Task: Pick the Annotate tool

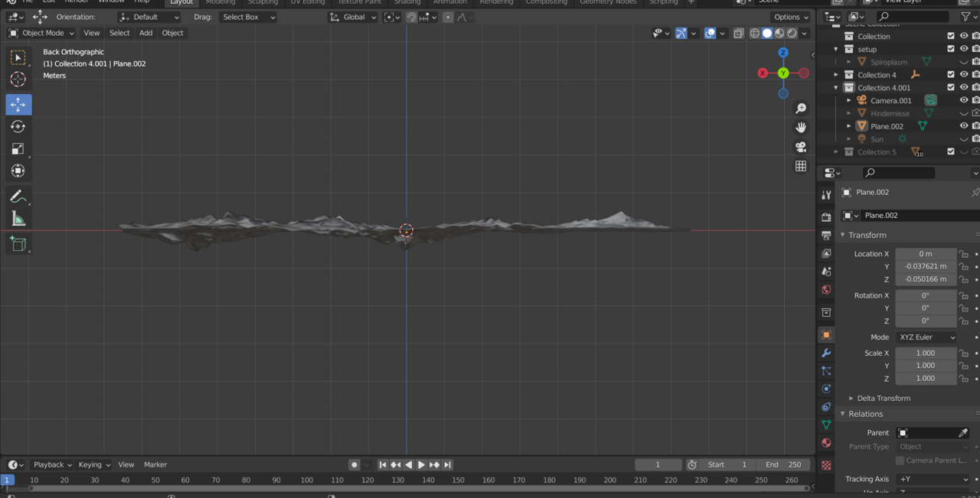Action: coord(18,197)
